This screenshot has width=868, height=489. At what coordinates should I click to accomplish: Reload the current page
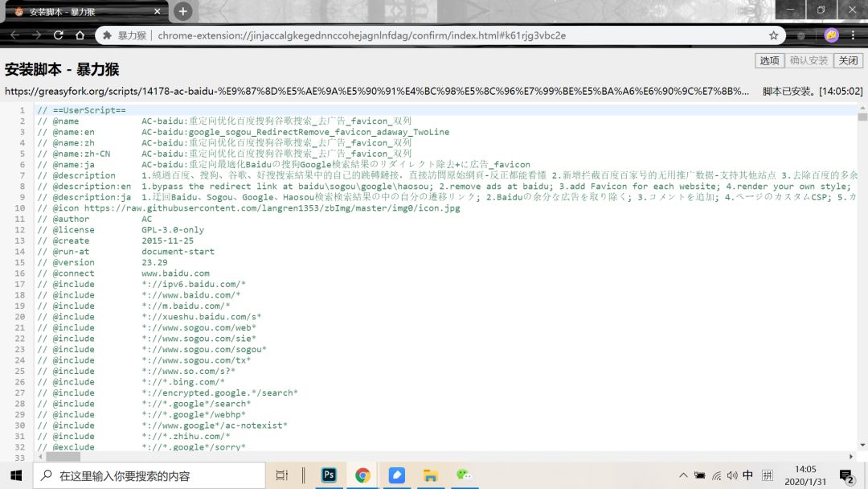pyautogui.click(x=58, y=35)
